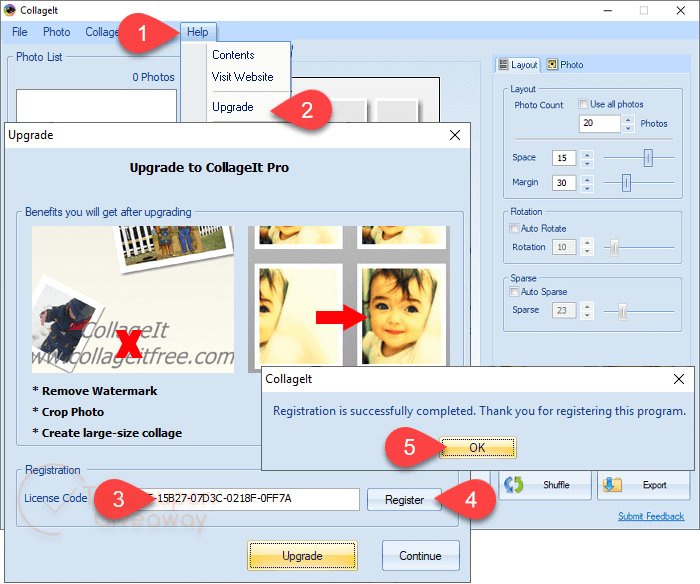
Task: Click the "* Create large-size collage" text
Action: pyautogui.click(x=107, y=433)
